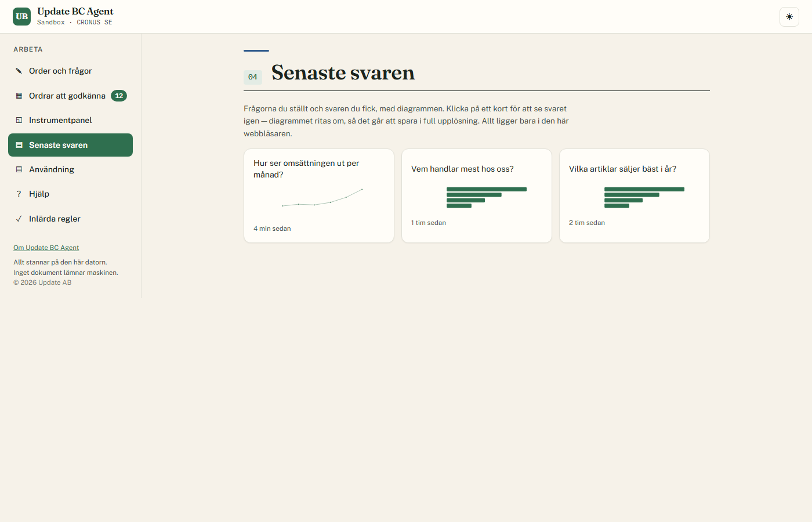Go to Instrumentpanel
812x522 pixels.
[70, 120]
